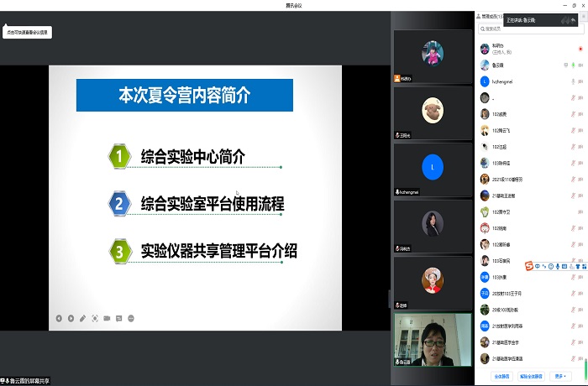Click the red recording indicator beside host
The image size is (588, 386).
580,49
